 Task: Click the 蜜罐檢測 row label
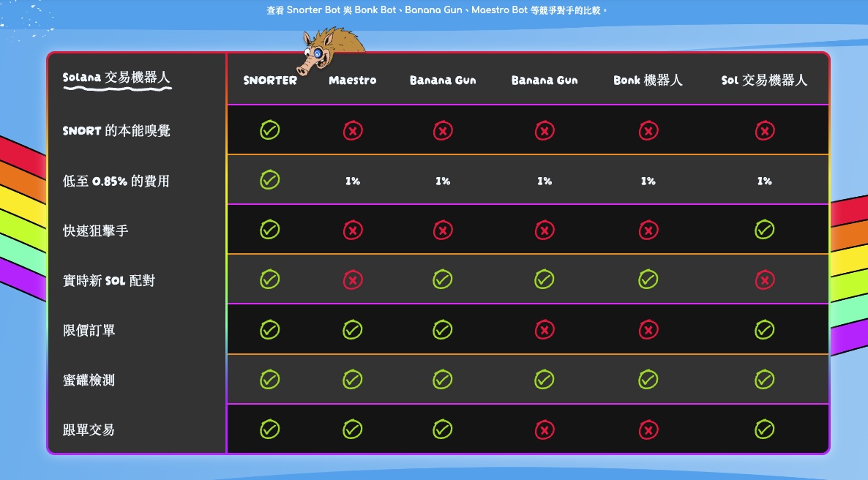coord(89,380)
